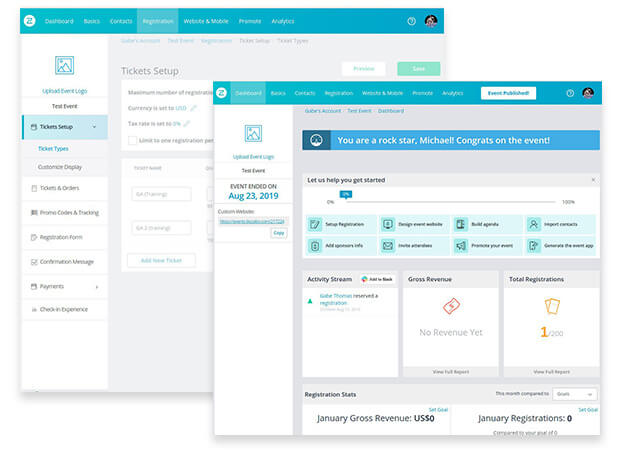Click the Add sponsors info icon
The height and width of the screenshot is (458, 624).
pos(314,245)
